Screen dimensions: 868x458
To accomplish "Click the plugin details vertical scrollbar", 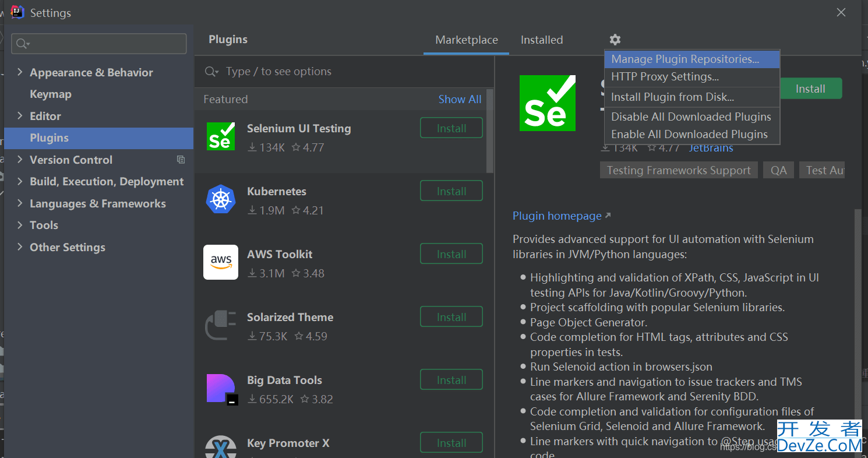I will (858, 332).
